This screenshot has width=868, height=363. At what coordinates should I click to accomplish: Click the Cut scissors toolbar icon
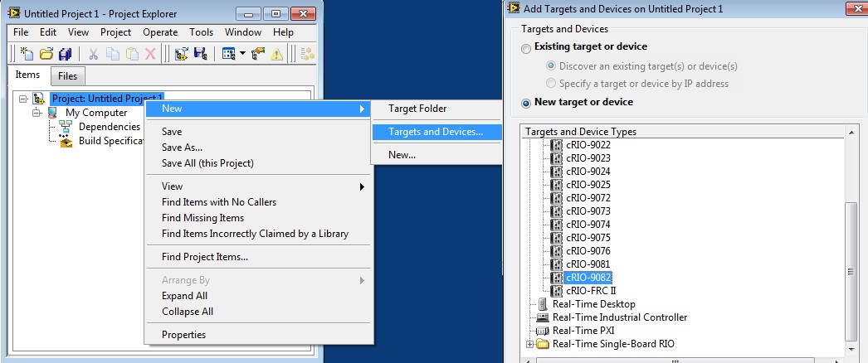[x=94, y=54]
